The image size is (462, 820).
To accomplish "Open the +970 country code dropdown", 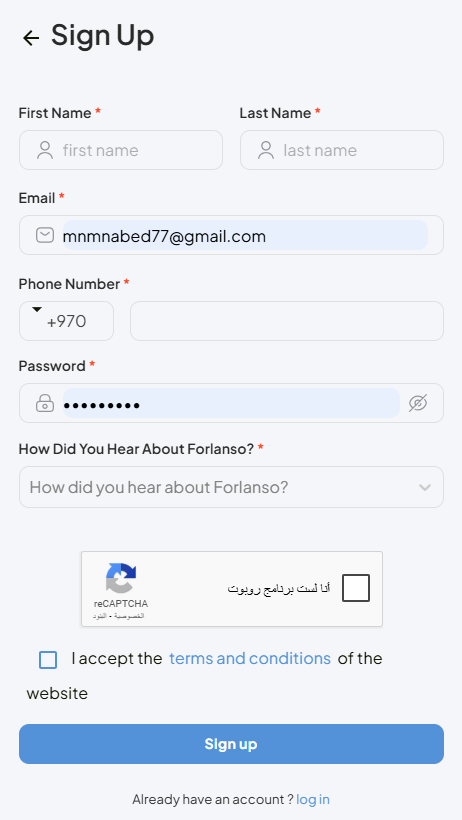I will coord(66,321).
